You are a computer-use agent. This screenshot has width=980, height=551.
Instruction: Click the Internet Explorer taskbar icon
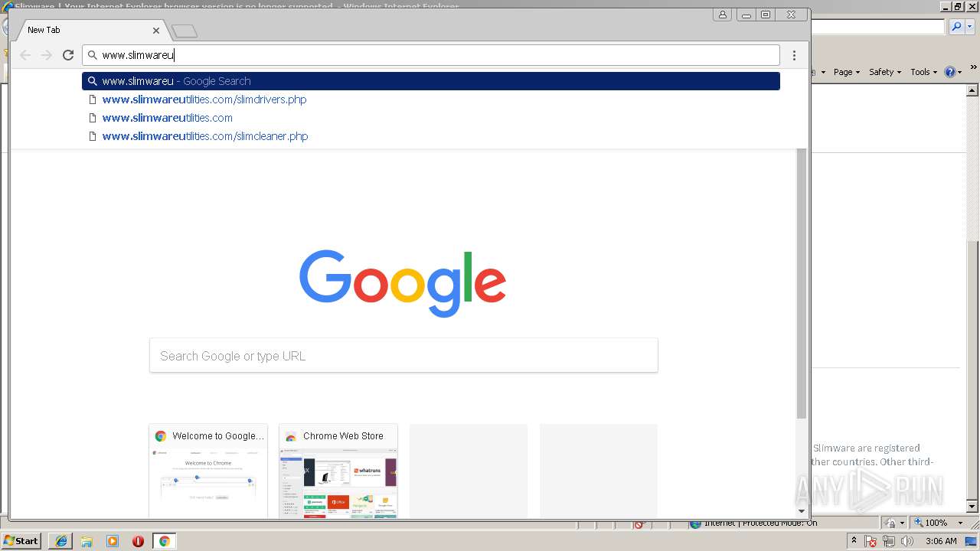(61, 541)
